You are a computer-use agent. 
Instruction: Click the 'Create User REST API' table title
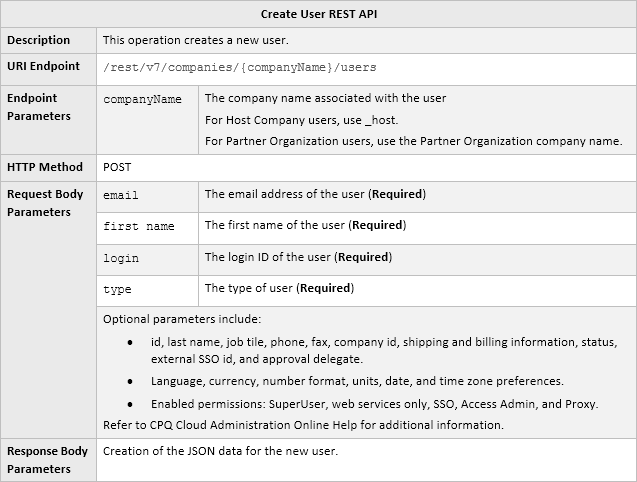[318, 14]
